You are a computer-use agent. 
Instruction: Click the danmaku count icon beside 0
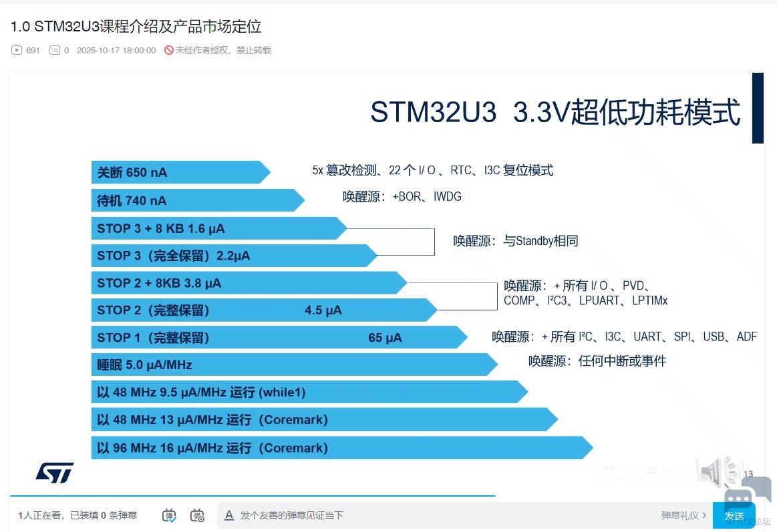pos(55,50)
